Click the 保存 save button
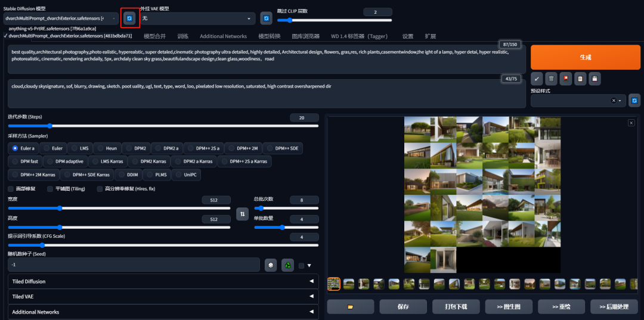This screenshot has width=644, height=320. (403, 306)
